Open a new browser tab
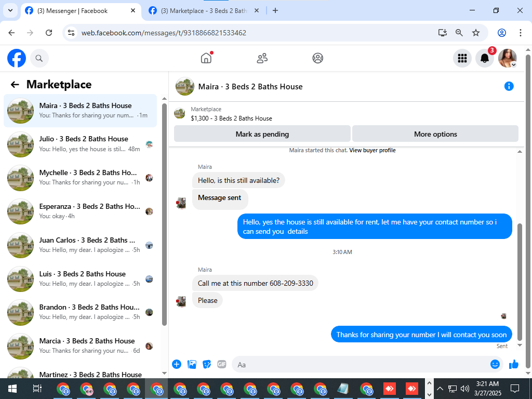532x399 pixels. click(275, 10)
